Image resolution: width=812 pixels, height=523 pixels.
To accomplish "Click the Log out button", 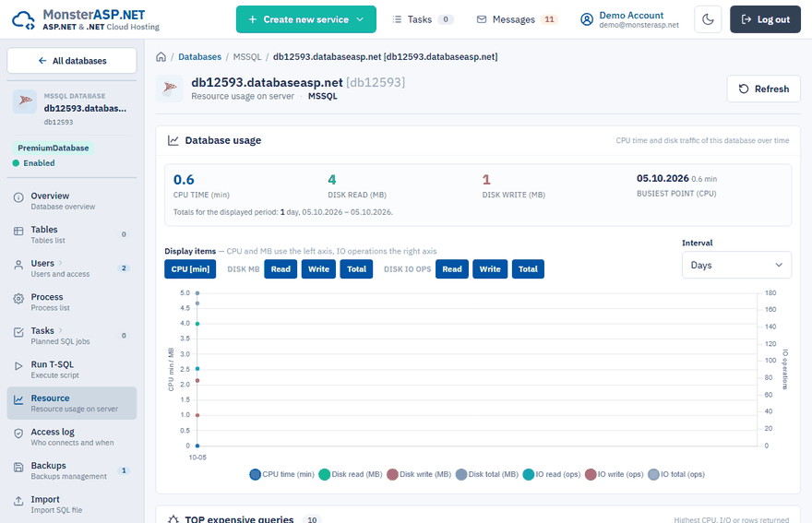I will click(x=765, y=19).
